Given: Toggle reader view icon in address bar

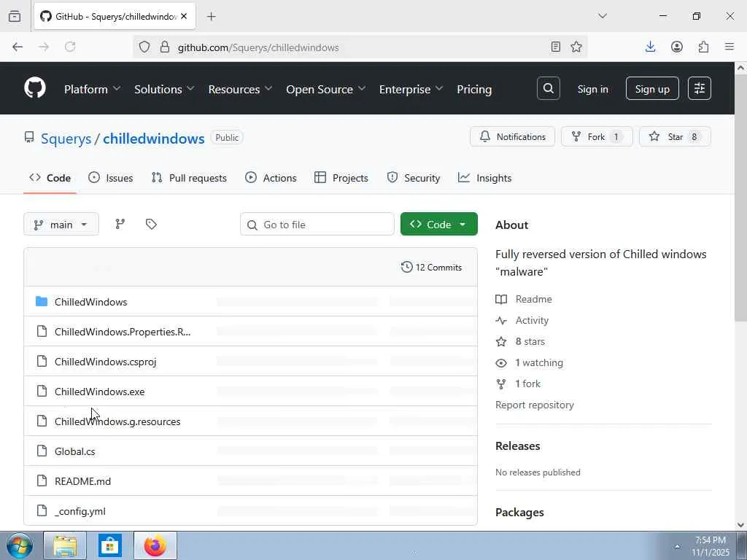Looking at the screenshot, I should point(555,47).
